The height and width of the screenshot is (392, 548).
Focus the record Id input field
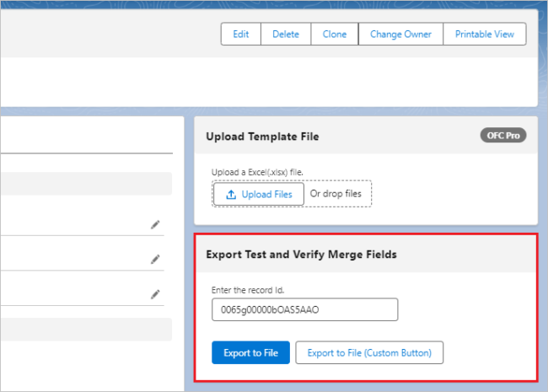point(304,309)
